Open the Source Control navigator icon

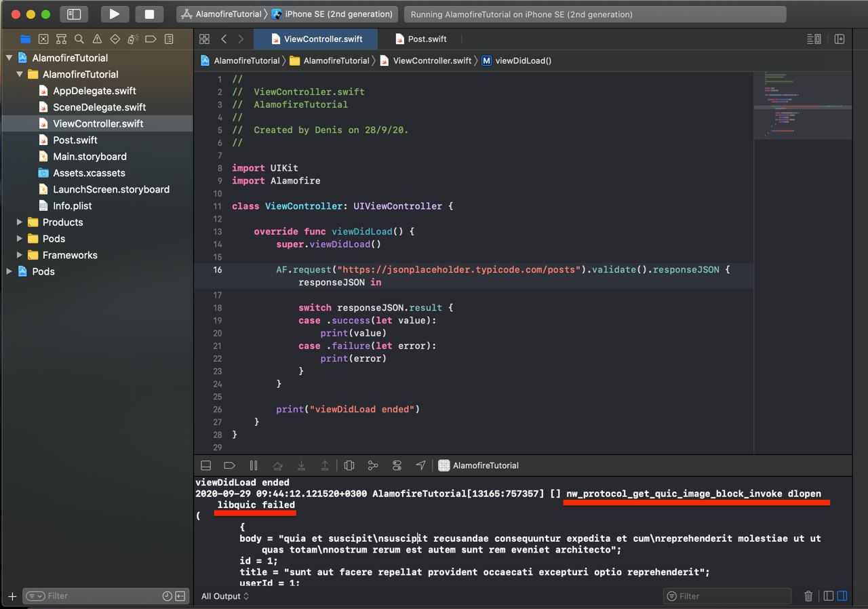pos(43,39)
